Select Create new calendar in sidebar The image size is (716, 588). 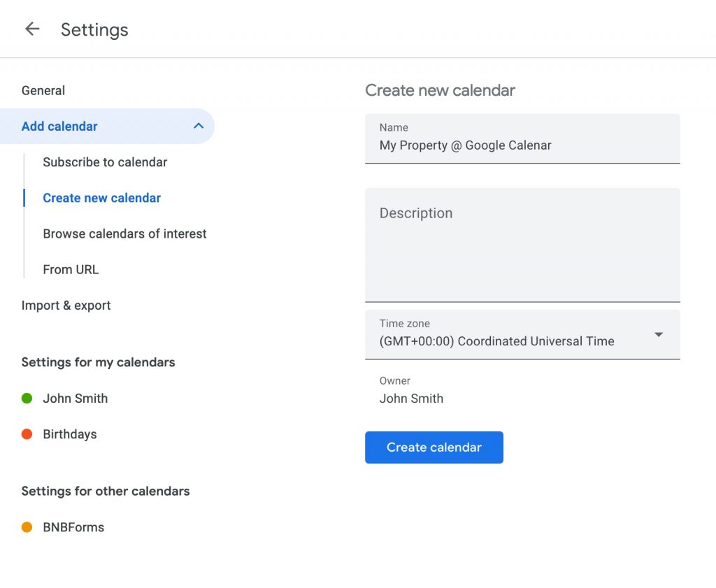(x=101, y=198)
